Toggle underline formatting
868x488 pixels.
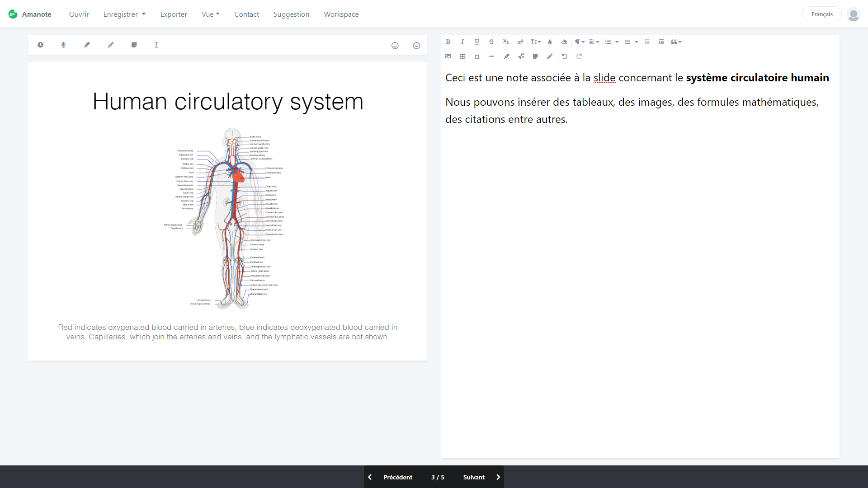click(x=476, y=42)
